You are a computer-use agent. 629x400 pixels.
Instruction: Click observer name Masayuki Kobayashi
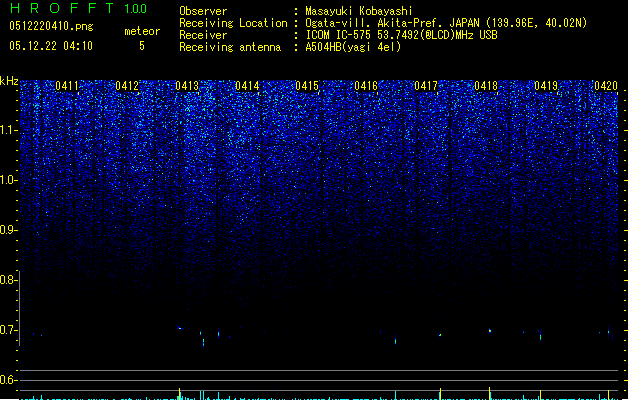[x=359, y=11]
